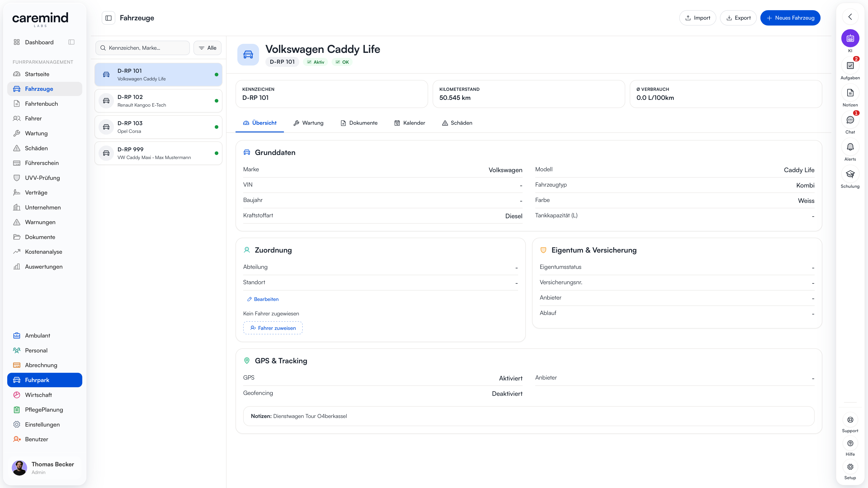Screen dimensions: 868x488
Task: Open the Alle filter dropdown
Action: tap(208, 48)
